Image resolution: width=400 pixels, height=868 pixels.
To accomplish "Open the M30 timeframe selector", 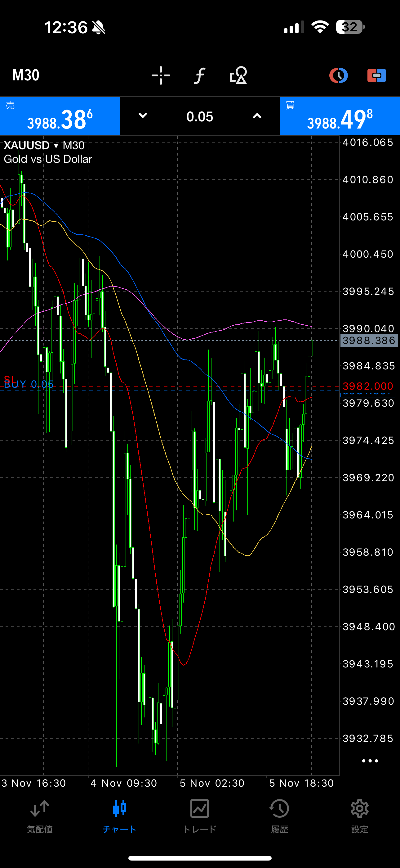I will point(26,75).
